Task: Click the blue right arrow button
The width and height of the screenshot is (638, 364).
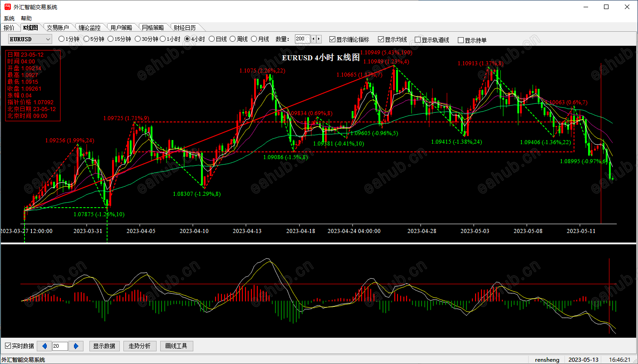Action: click(x=76, y=346)
